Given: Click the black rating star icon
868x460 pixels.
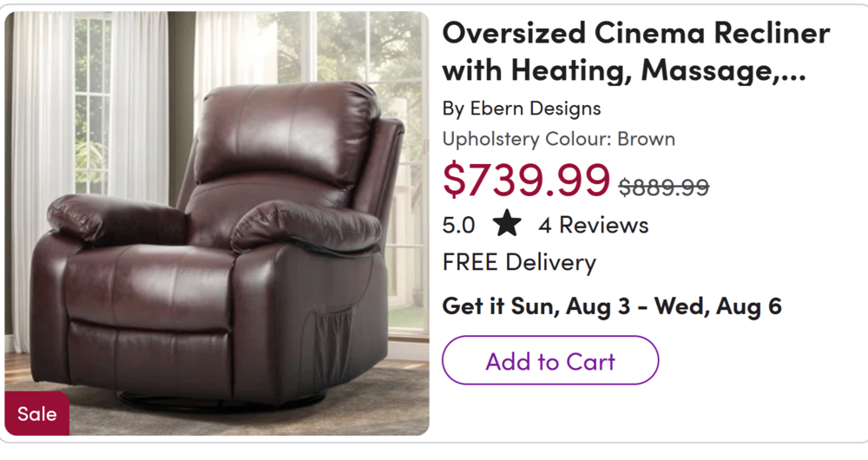Looking at the screenshot, I should (x=507, y=225).
